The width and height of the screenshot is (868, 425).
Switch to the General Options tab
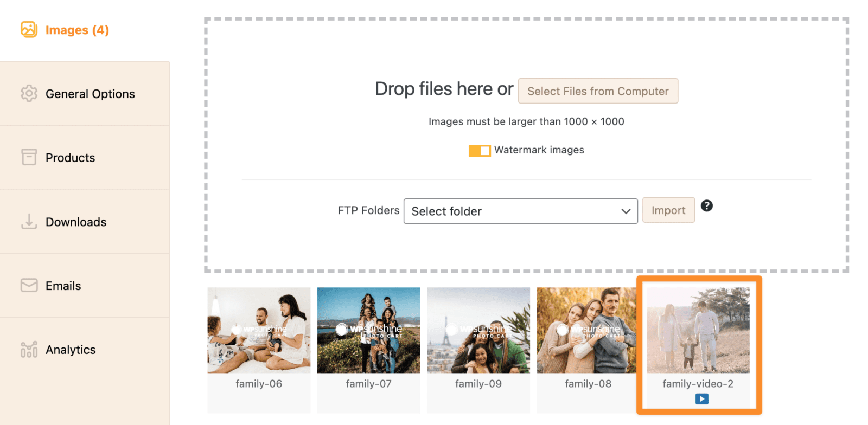click(90, 94)
